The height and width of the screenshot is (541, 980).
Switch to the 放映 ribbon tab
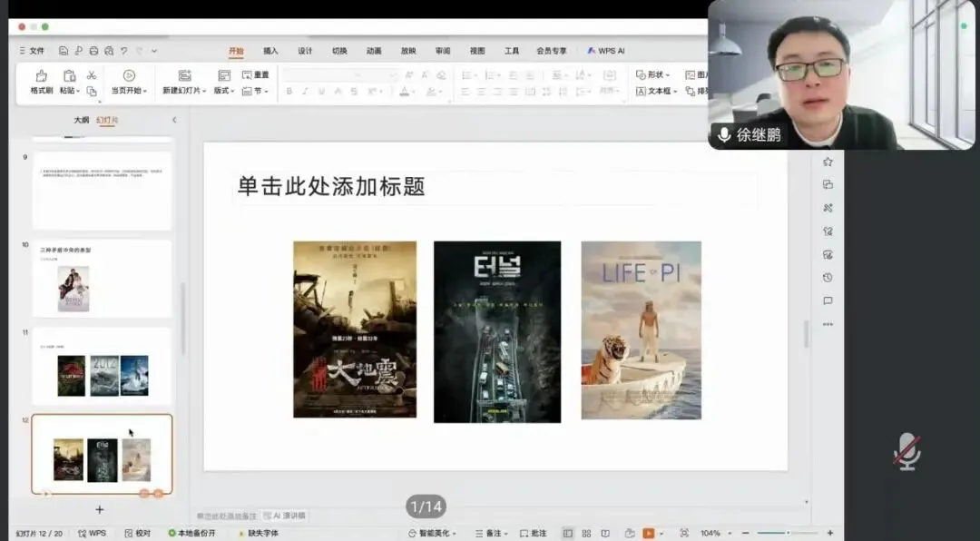click(x=408, y=51)
